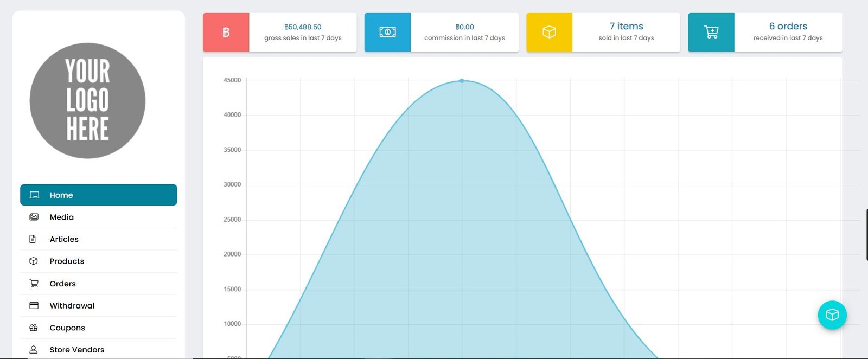Open the 6 orders summary link
Image resolution: width=868 pixels, height=359 pixels.
pyautogui.click(x=788, y=26)
